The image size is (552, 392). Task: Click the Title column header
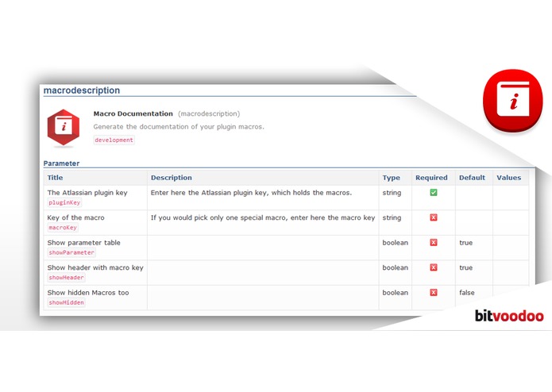click(x=56, y=178)
